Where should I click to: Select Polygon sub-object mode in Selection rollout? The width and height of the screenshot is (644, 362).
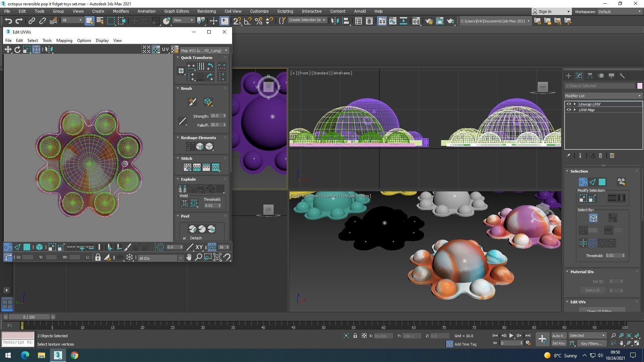coord(602,182)
